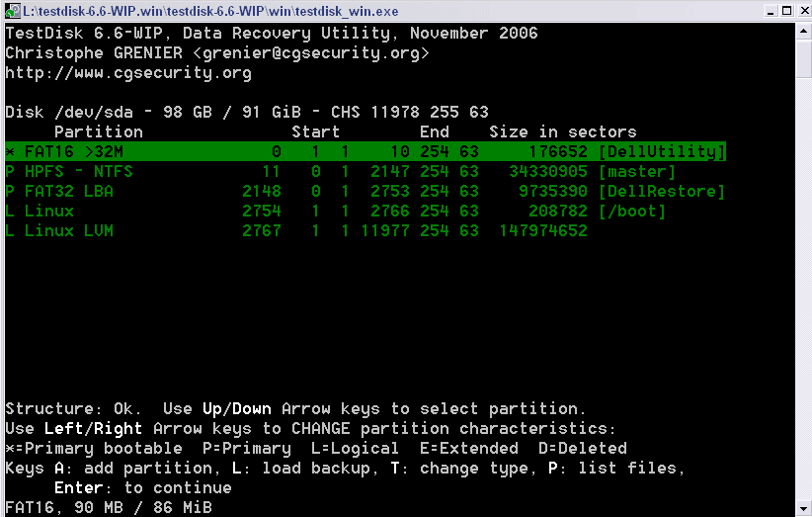Select the Linux LVM partition row

(296, 230)
